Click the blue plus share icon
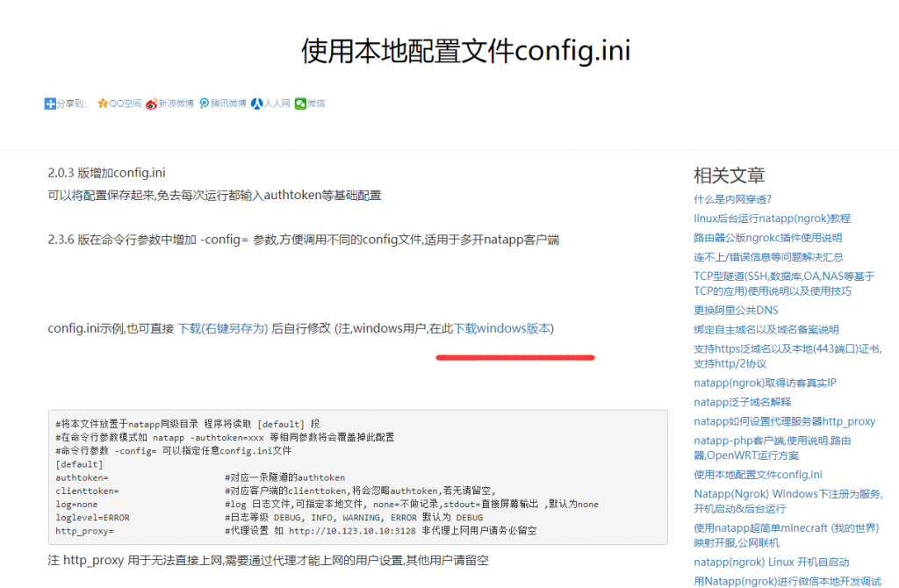 click(x=50, y=104)
